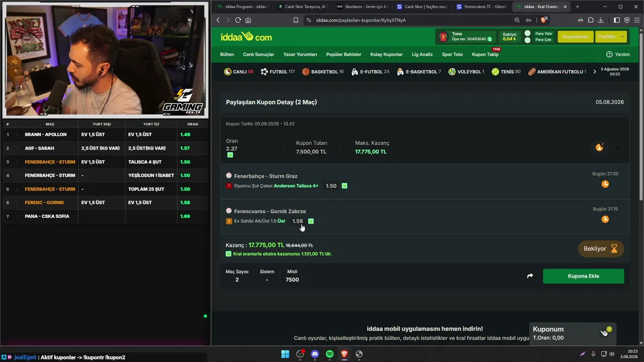Switch to the Skorlarım browser tab
This screenshot has height=362, width=644.
click(x=361, y=7)
